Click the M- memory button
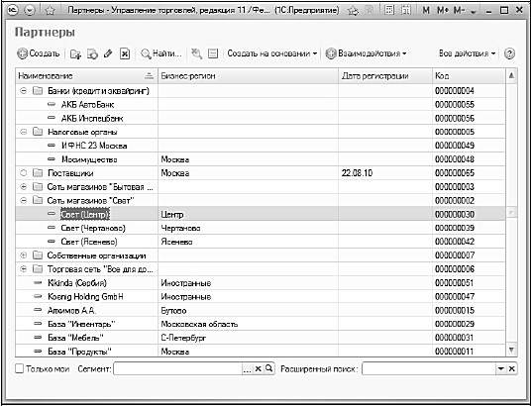This screenshot has height=406, width=532. coord(459,11)
